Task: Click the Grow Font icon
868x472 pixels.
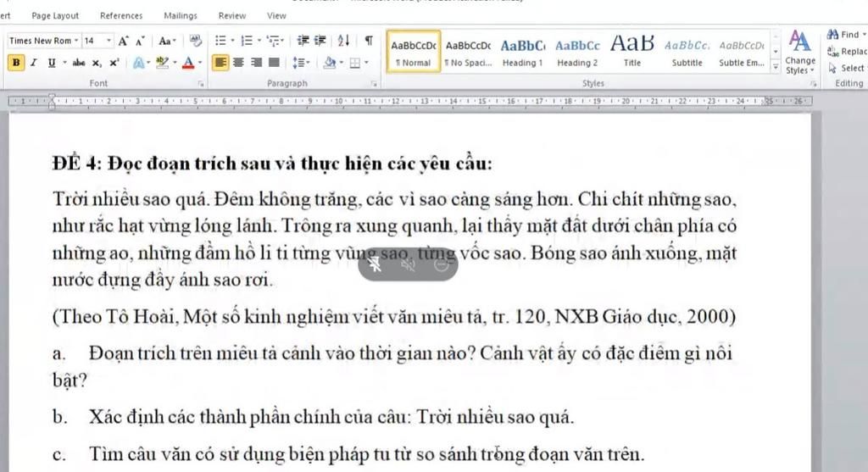Action: [123, 41]
